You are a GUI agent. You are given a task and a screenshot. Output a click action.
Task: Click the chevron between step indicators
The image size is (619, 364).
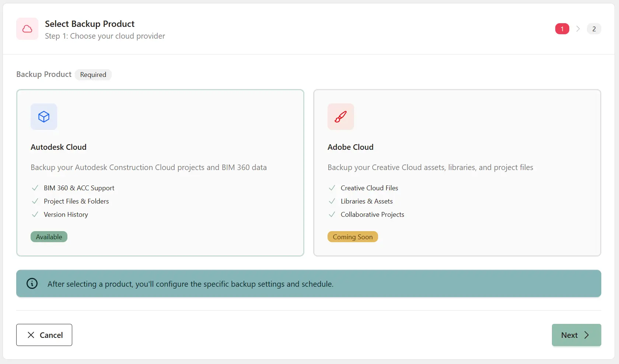(x=578, y=29)
